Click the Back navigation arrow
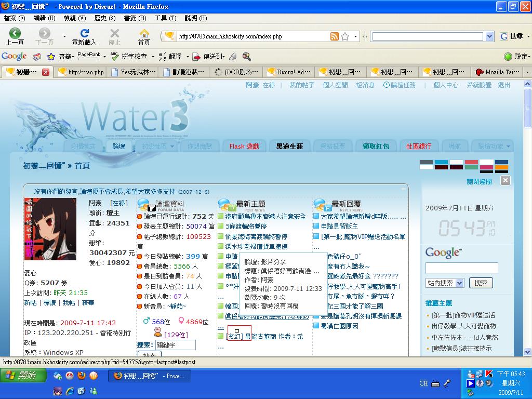The image size is (532, 399). click(x=15, y=34)
